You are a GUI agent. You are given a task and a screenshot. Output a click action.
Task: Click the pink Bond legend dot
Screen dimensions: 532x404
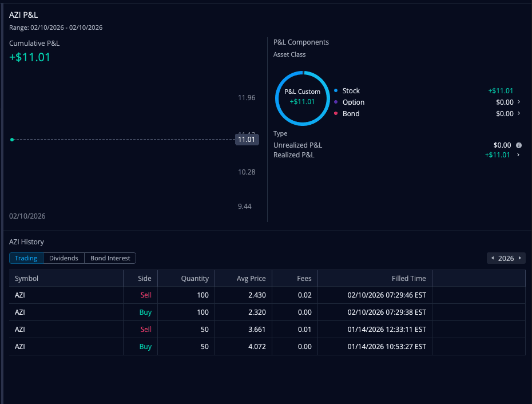coord(336,114)
